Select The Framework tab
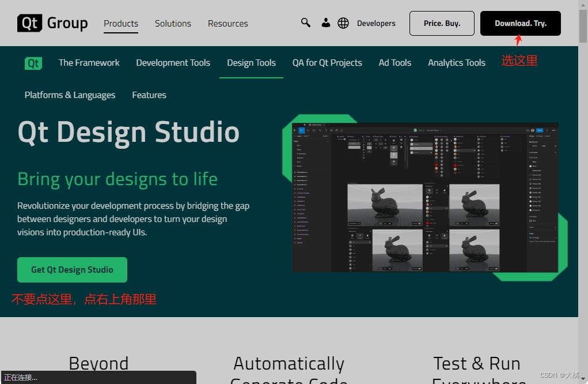 [89, 63]
